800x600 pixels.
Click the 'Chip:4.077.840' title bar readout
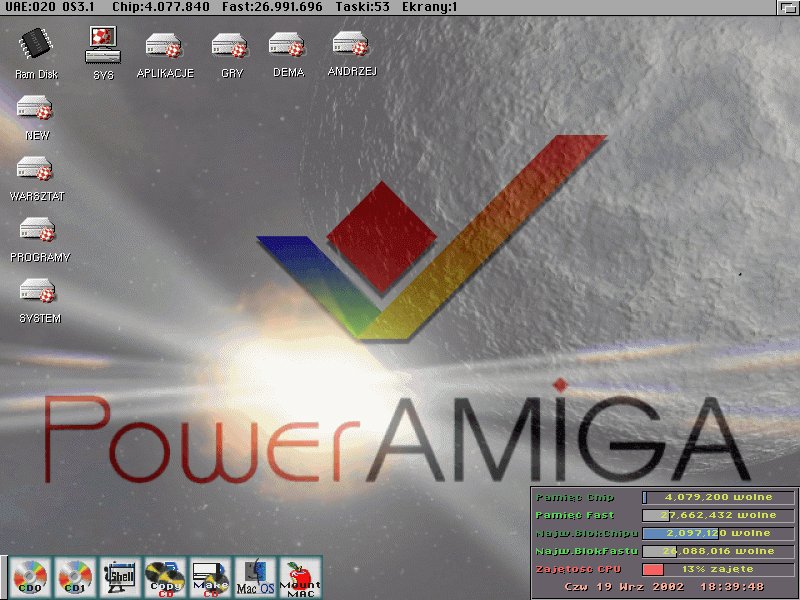[161, 7]
